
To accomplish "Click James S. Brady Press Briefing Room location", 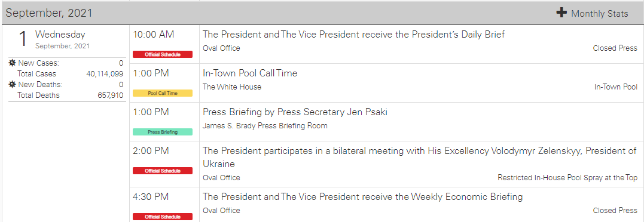I will pos(265,126).
